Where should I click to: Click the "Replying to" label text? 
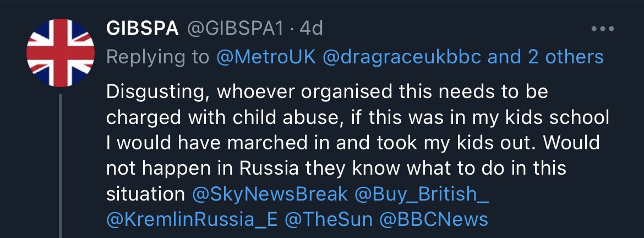coord(157,57)
